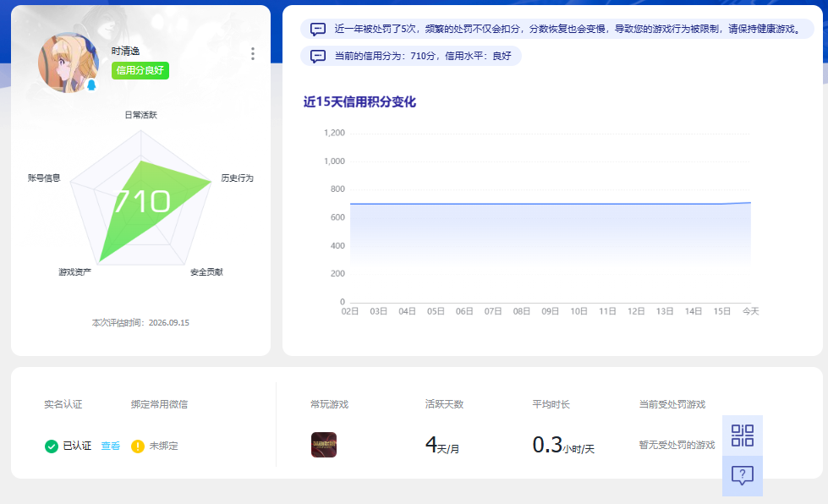
Task: Click the 15日 label on chart axis
Action: coord(722,311)
